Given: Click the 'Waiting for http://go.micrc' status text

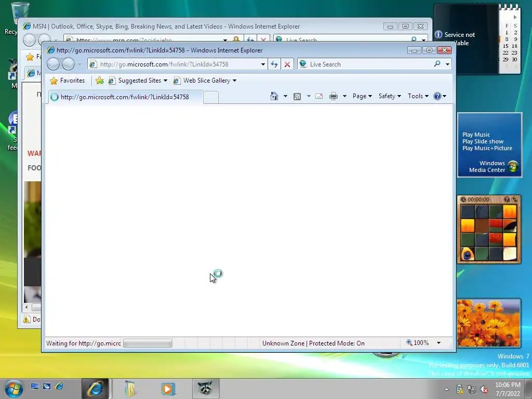Looking at the screenshot, I should pyautogui.click(x=84, y=343).
